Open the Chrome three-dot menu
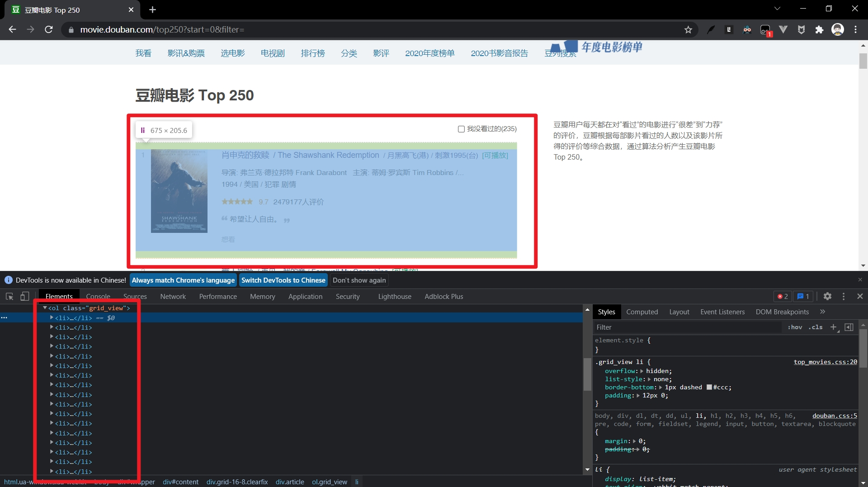The width and height of the screenshot is (868, 487). click(x=855, y=30)
